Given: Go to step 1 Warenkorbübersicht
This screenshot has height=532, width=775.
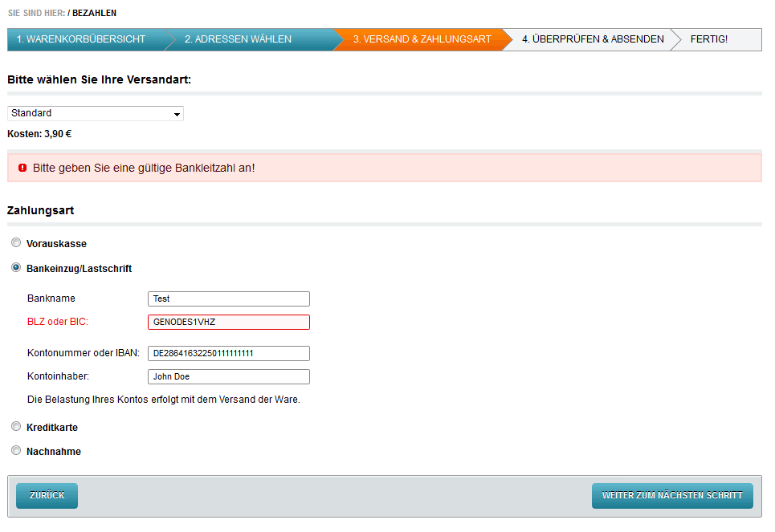Looking at the screenshot, I should click(81, 39).
